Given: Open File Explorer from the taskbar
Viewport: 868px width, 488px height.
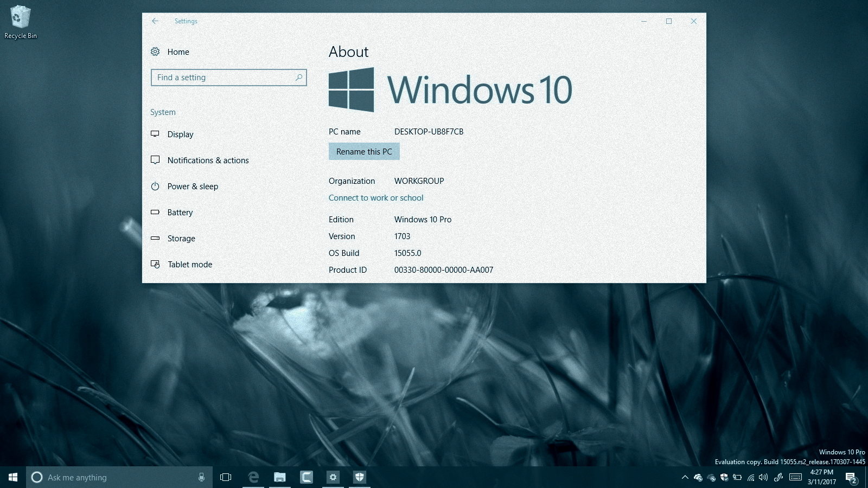Looking at the screenshot, I should (279, 477).
